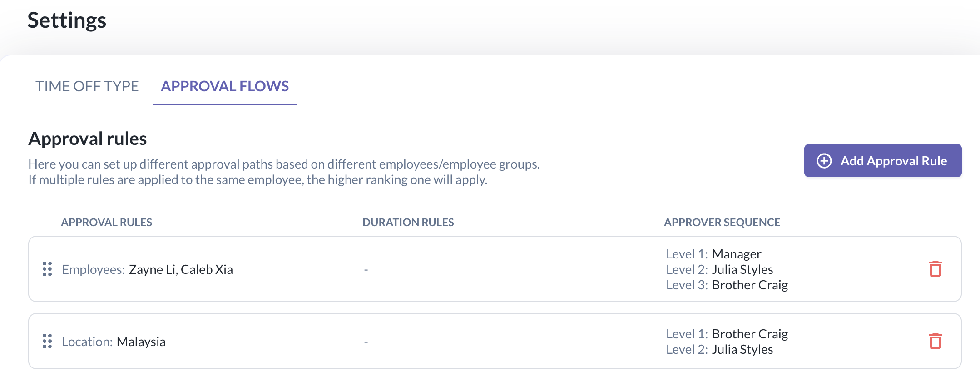Switch to the Time Off Type tab
Screen dimensions: 980x377
click(x=87, y=86)
